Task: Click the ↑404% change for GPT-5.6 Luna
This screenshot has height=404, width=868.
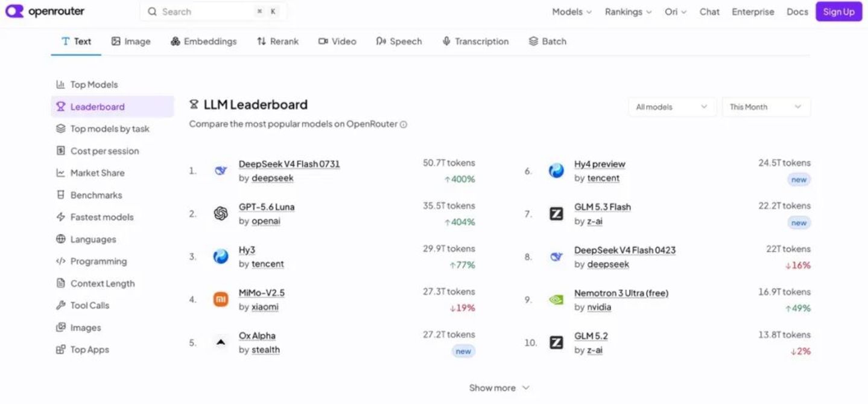Action: 460,222
